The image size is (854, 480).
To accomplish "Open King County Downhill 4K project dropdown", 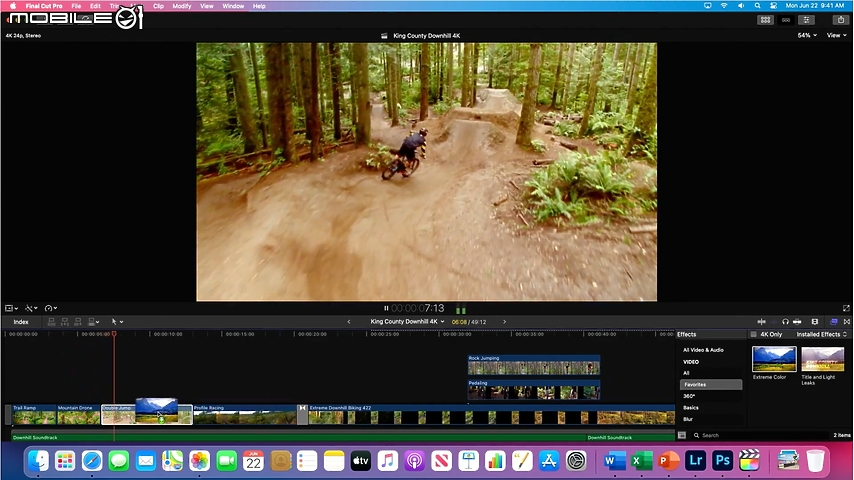I will coord(407,321).
